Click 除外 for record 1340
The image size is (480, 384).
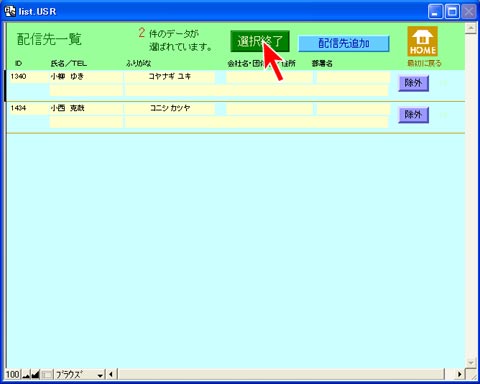[x=413, y=83]
